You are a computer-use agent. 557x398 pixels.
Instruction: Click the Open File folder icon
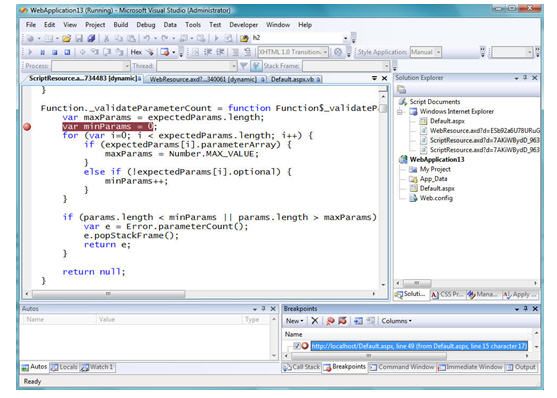pyautogui.click(x=66, y=38)
